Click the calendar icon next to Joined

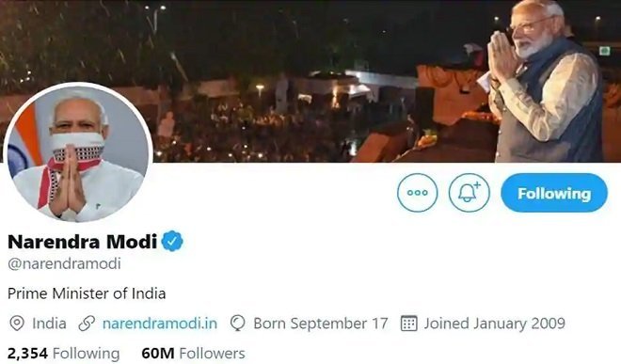pyautogui.click(x=408, y=324)
